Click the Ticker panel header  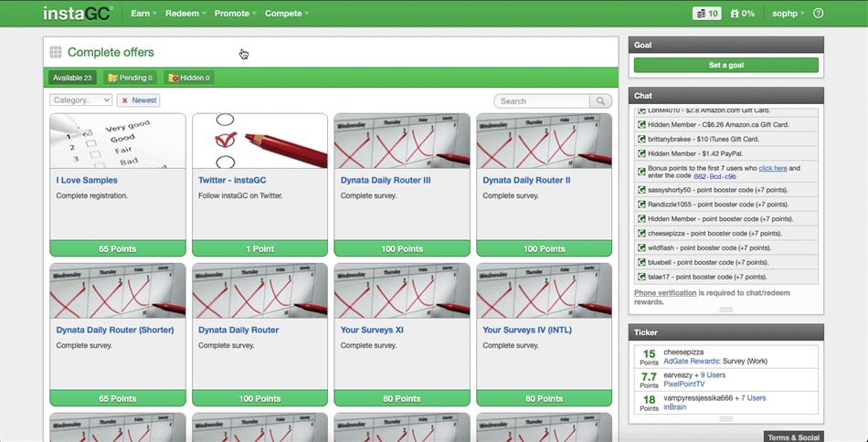725,332
